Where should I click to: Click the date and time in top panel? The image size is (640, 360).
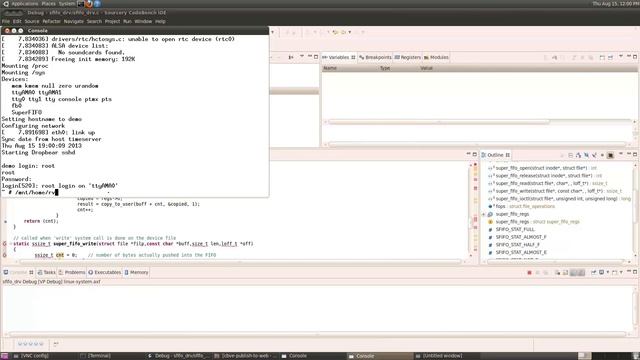615,4
